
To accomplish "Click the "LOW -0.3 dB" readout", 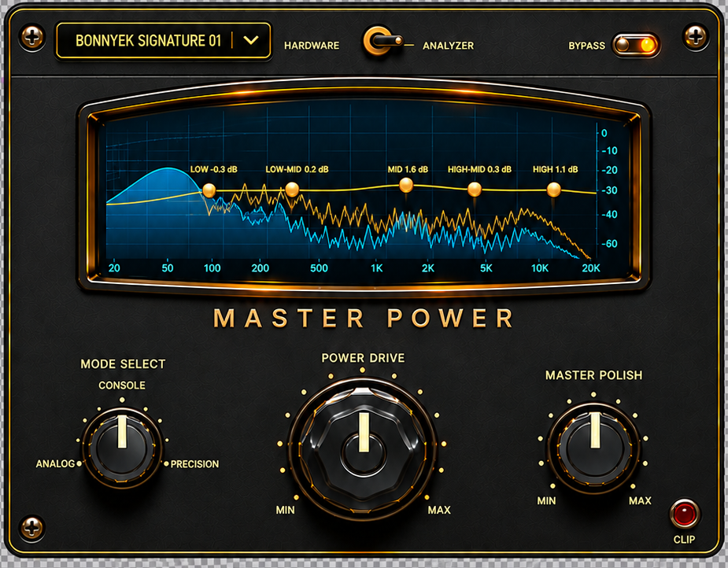I will [213, 169].
